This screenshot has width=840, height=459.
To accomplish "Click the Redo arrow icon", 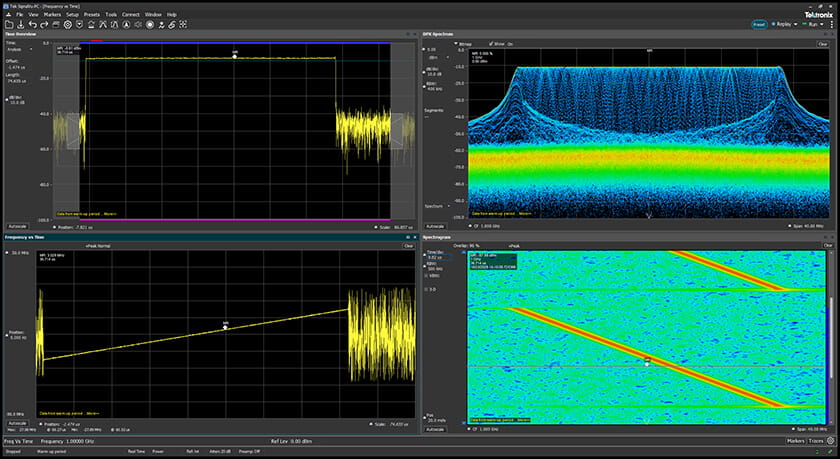I will [x=44, y=25].
